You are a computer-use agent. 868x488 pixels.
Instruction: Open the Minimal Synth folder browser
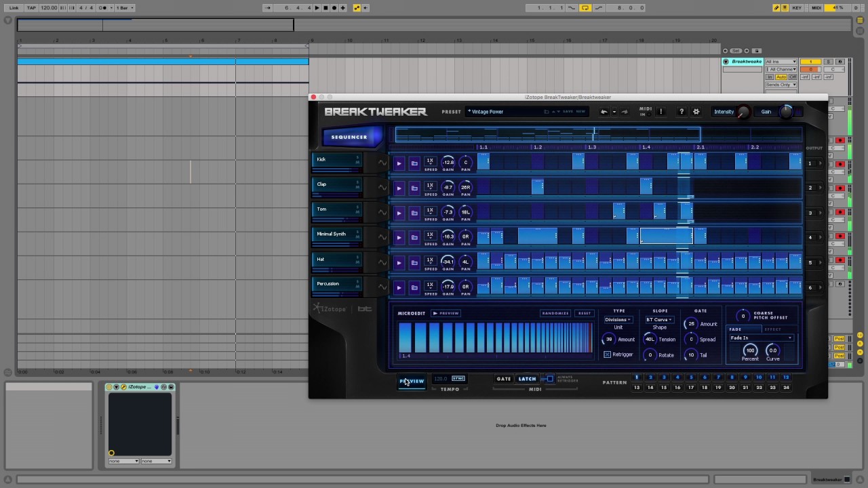coord(414,237)
